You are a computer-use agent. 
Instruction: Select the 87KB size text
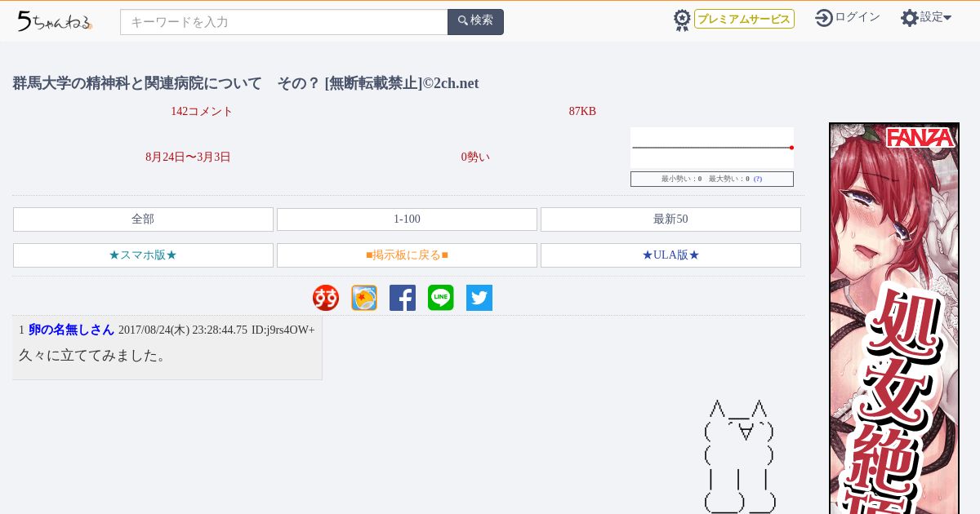pyautogui.click(x=582, y=112)
